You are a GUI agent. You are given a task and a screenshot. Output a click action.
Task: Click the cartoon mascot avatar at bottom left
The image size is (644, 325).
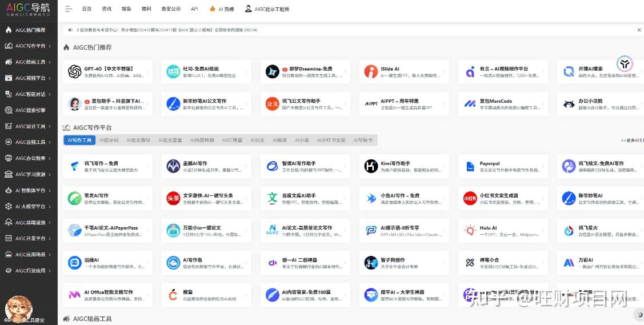coord(18,309)
